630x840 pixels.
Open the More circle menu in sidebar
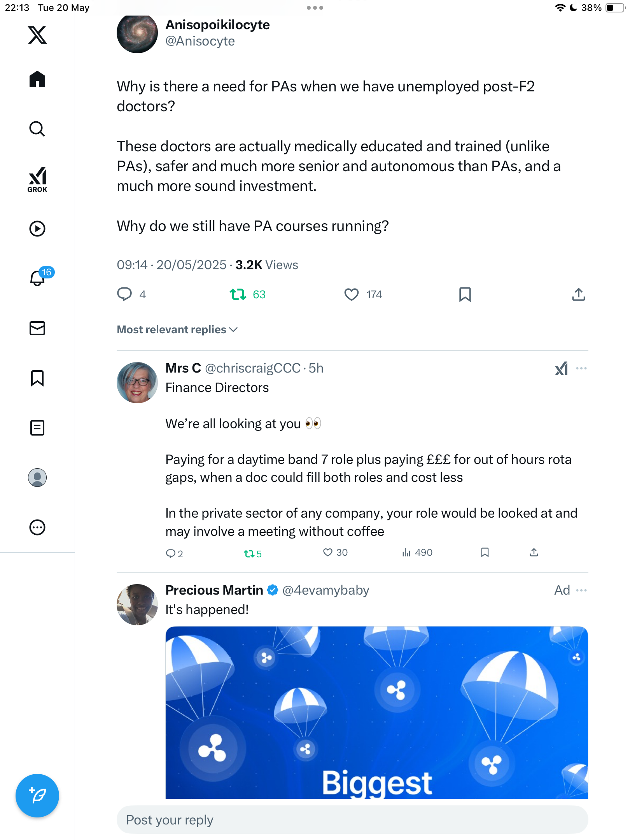point(37,527)
